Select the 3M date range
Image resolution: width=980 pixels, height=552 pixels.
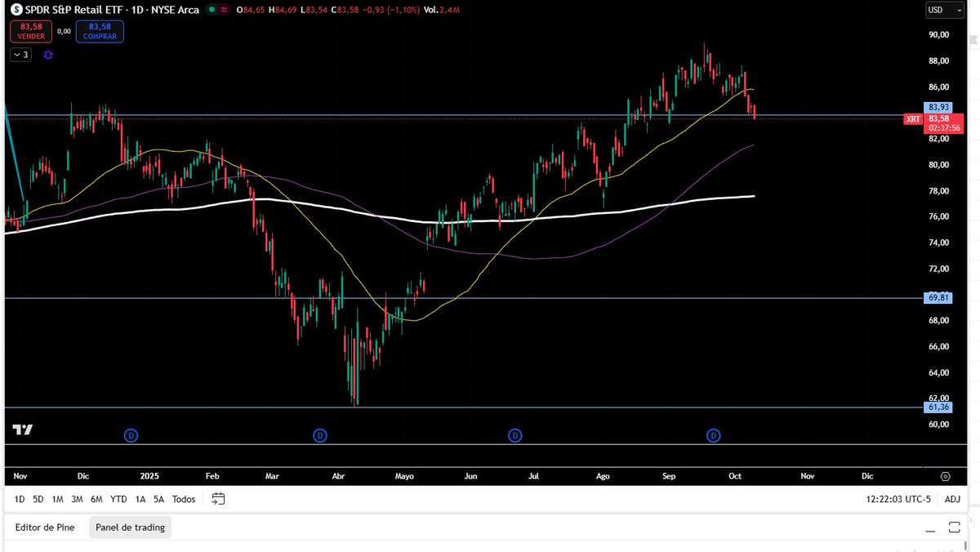tap(77, 499)
